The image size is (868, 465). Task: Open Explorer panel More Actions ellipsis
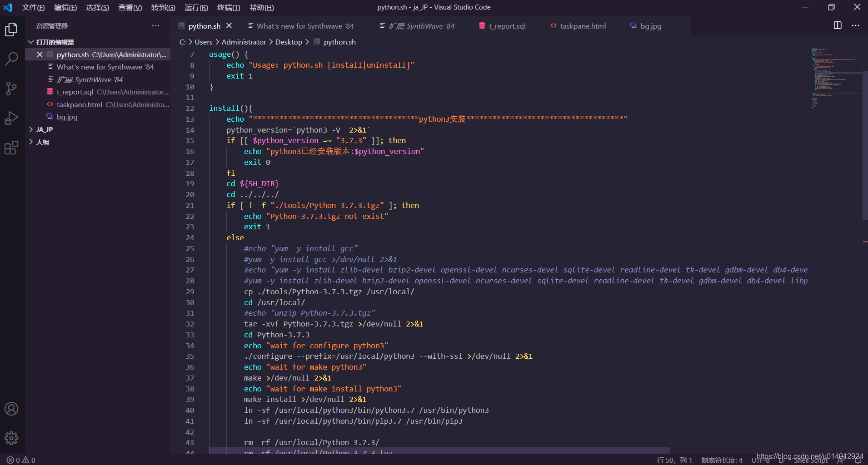point(155,25)
